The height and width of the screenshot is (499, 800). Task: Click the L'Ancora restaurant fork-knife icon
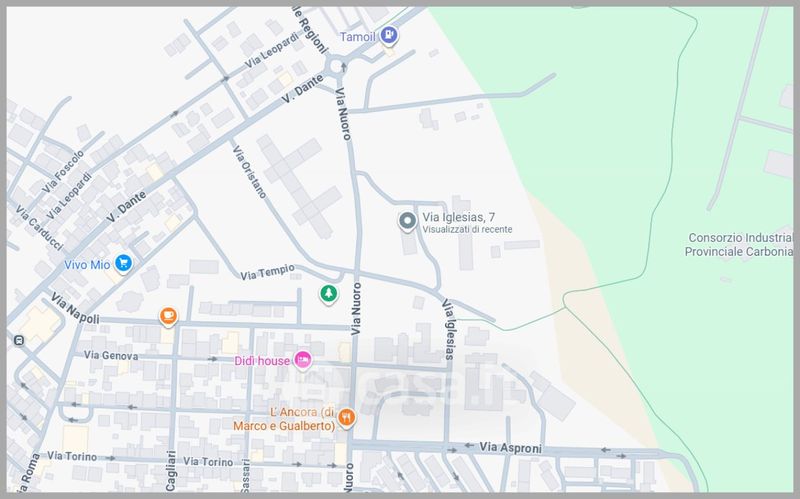pos(346,418)
